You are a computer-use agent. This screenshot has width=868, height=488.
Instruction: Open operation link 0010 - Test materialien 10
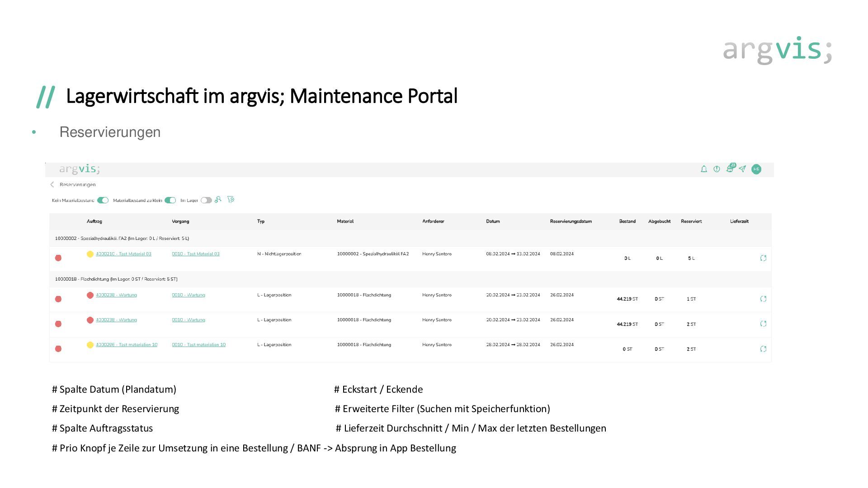pos(198,345)
